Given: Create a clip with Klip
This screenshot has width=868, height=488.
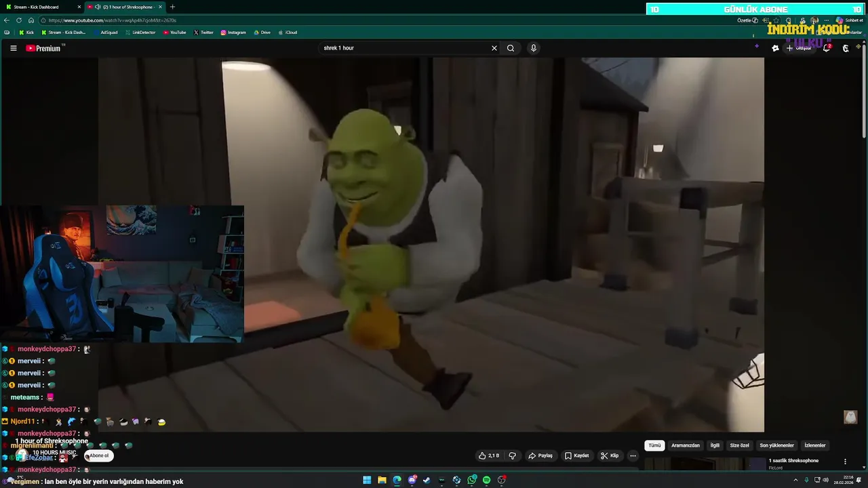Looking at the screenshot, I should pos(610,455).
